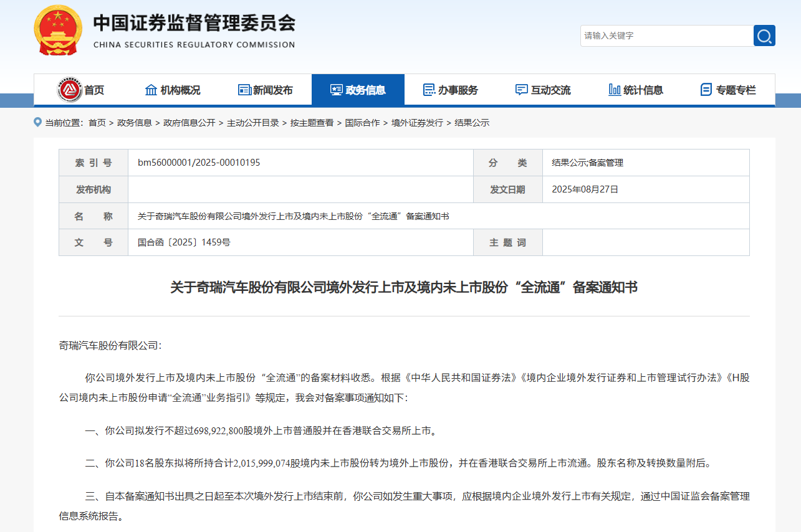Click the chat bubble icon beside 互动交流
Screen dimensions: 801x532
[x=522, y=90]
